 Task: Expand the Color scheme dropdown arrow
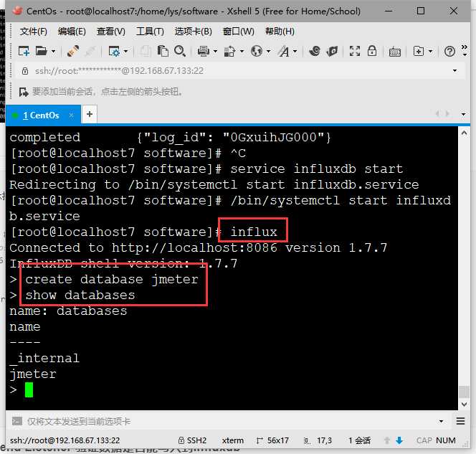point(242,52)
